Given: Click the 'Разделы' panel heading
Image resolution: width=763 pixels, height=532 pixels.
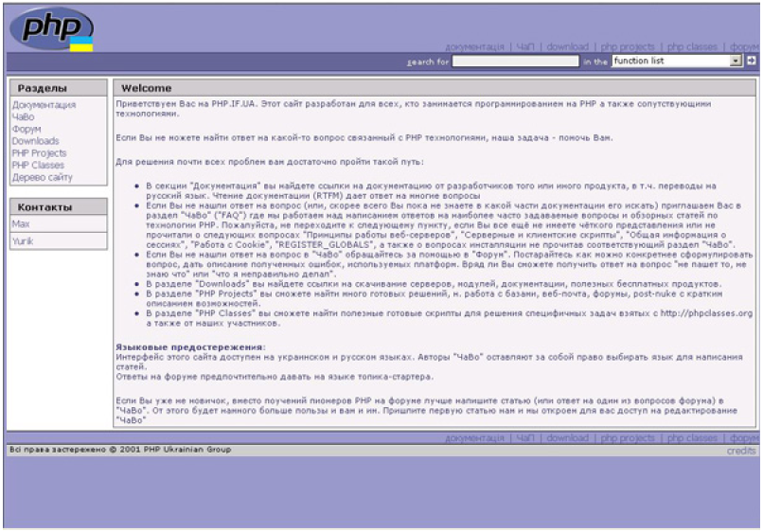Looking at the screenshot, I should click(x=43, y=88).
